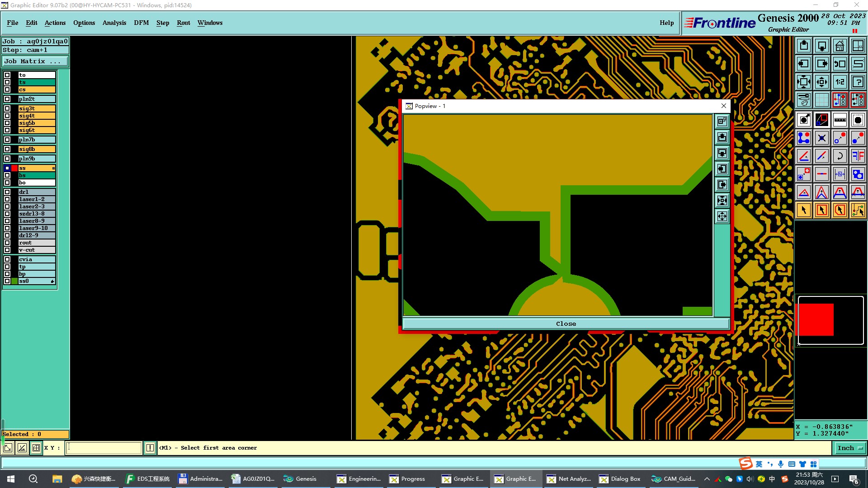
Task: Click the X Y coordinate input field
Action: tap(104, 448)
